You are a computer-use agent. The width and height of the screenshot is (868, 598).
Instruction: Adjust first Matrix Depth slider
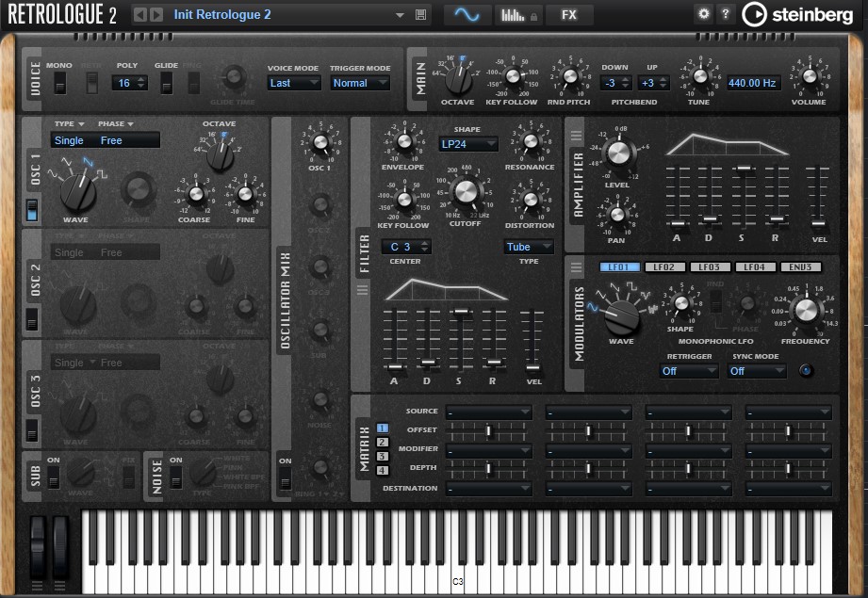click(x=488, y=469)
